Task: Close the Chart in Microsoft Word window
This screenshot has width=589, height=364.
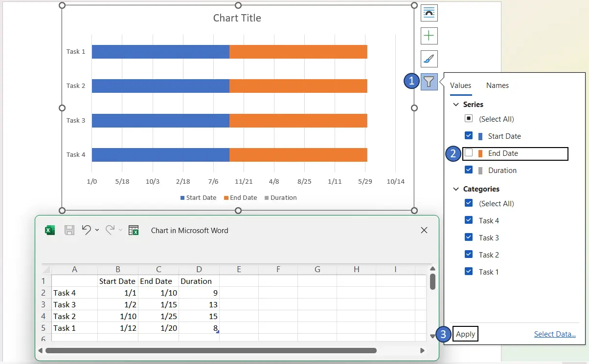Action: click(424, 230)
